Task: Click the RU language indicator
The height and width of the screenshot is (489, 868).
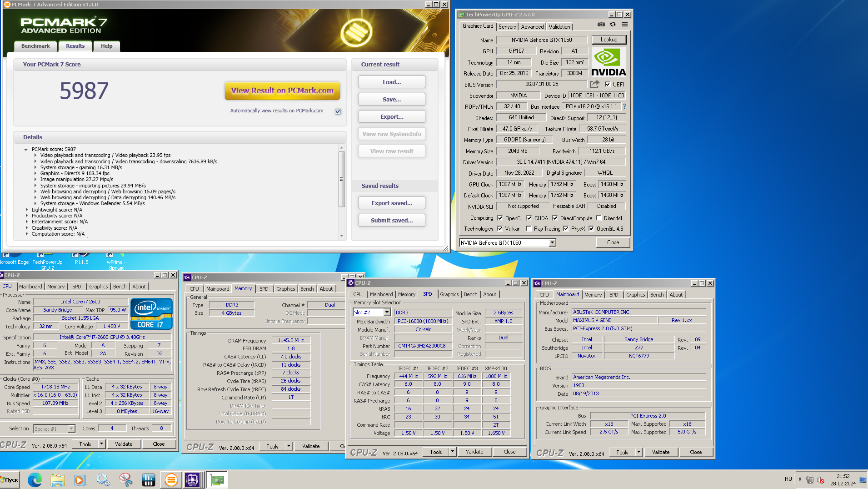Action: 788,479
